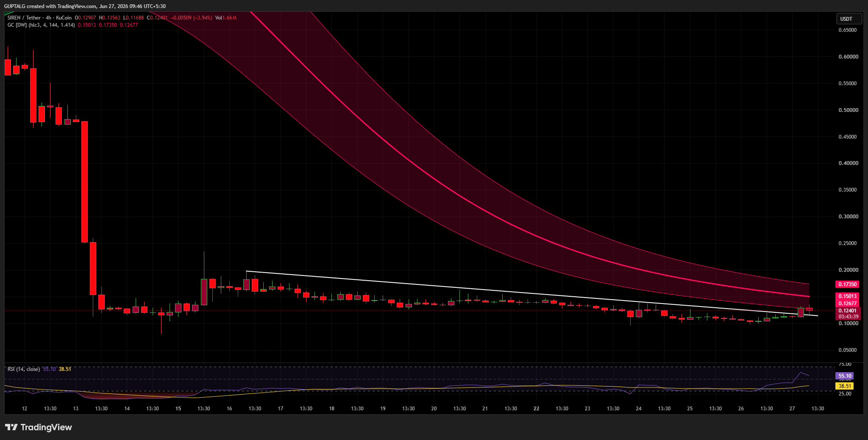This screenshot has width=868, height=440.
Task: Click date label 12 on time axis
Action: point(25,409)
